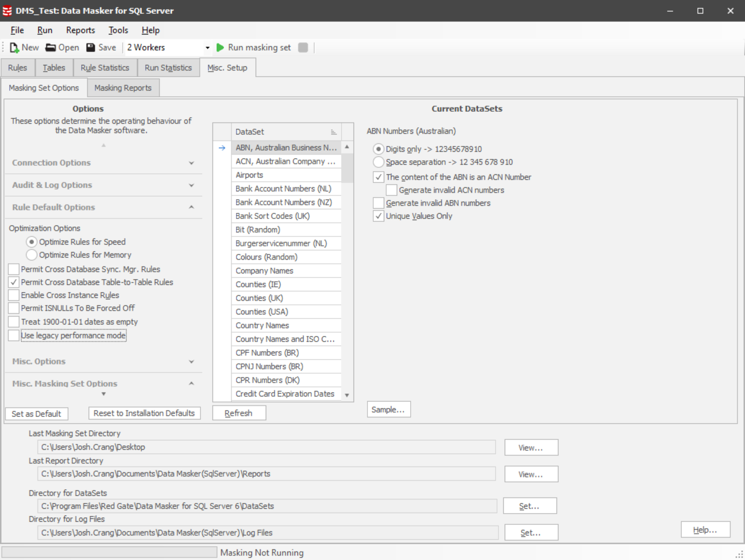Select Credit Card Expiration Dates dataset

click(284, 393)
